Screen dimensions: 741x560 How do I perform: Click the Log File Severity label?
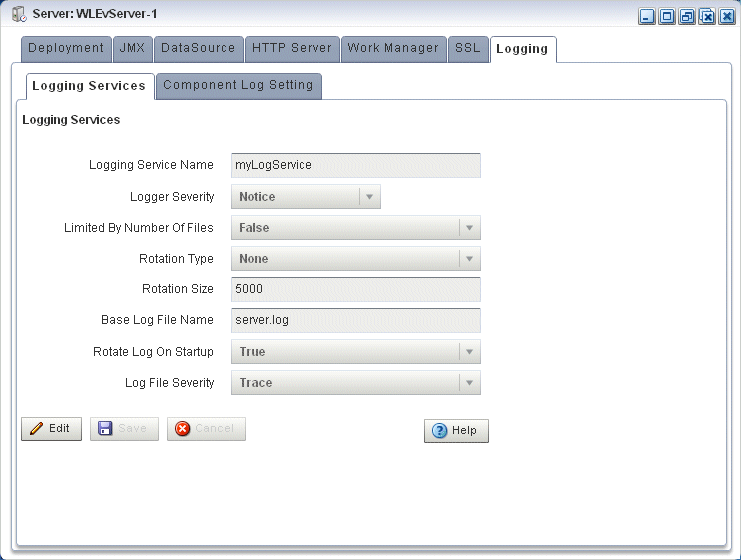(170, 383)
